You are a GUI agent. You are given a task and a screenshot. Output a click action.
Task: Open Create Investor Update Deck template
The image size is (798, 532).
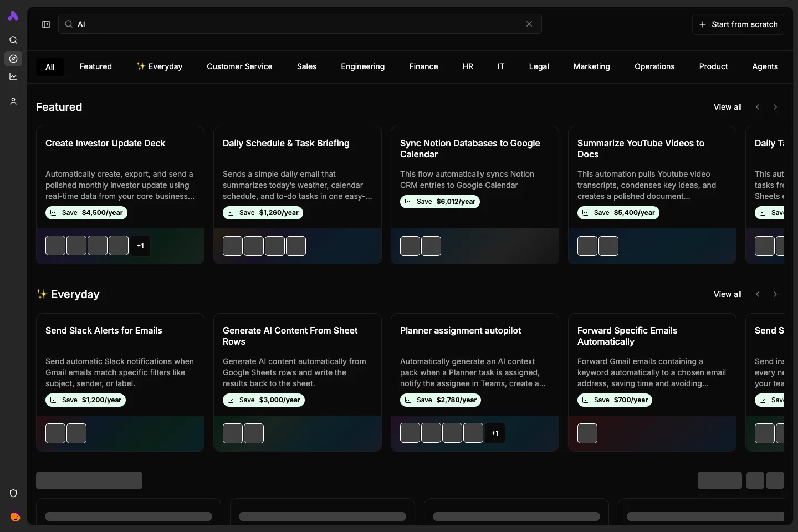click(120, 195)
